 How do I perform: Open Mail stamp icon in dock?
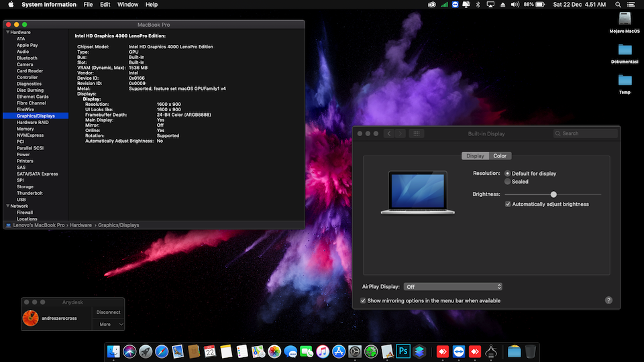pos(178,352)
